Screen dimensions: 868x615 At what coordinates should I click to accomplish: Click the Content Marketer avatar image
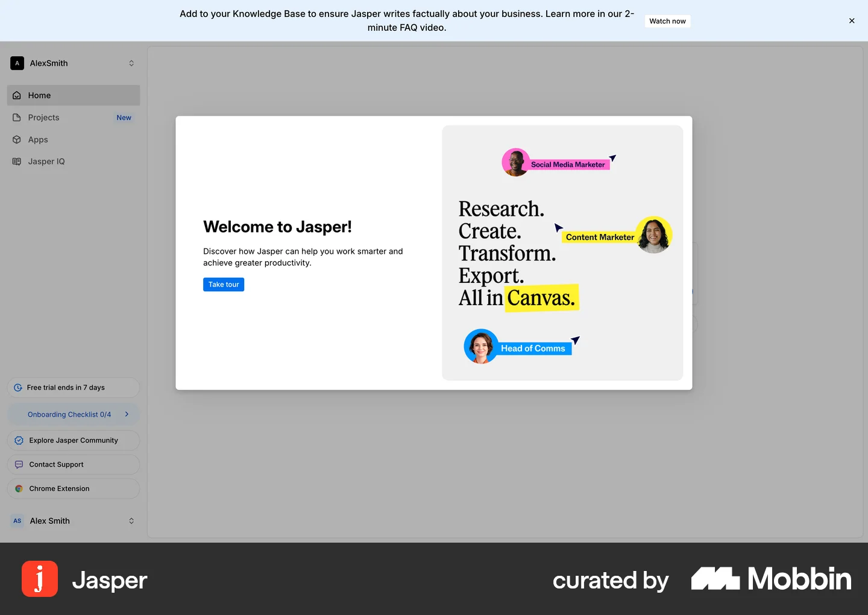(x=654, y=235)
